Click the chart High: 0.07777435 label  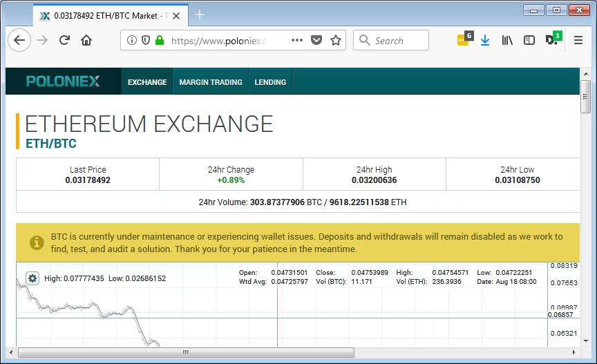point(74,278)
